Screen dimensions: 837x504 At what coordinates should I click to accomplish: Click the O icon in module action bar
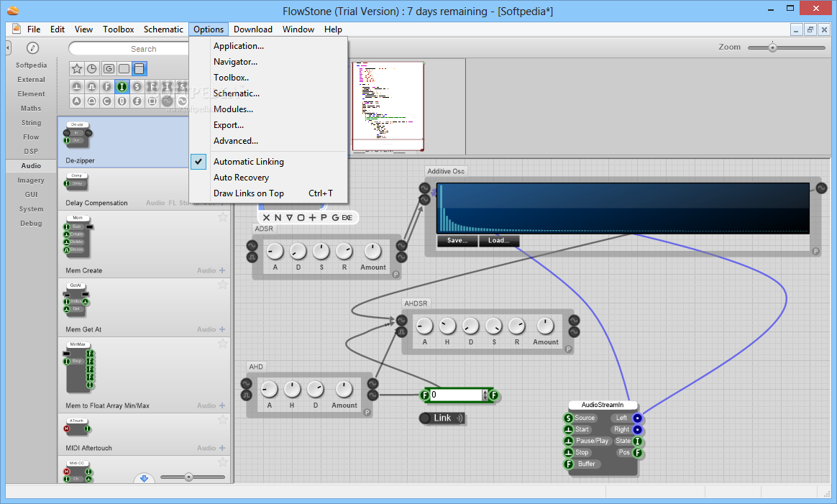point(301,218)
